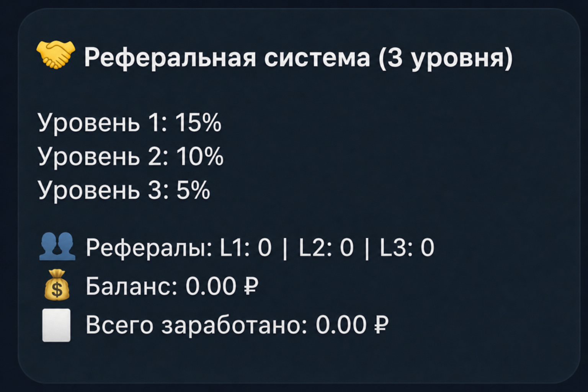
Task: Click the Рефералы label
Action: point(149,248)
